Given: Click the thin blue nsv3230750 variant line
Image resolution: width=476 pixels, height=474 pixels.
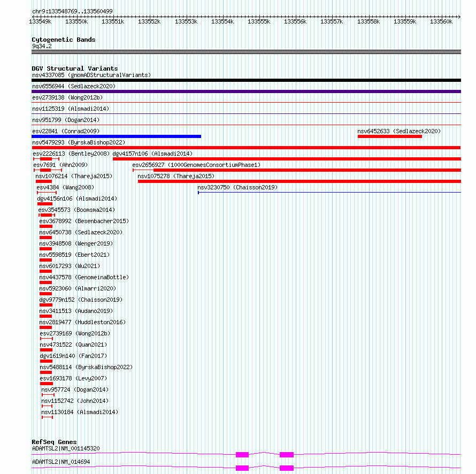Looking at the screenshot, I should coord(329,193).
